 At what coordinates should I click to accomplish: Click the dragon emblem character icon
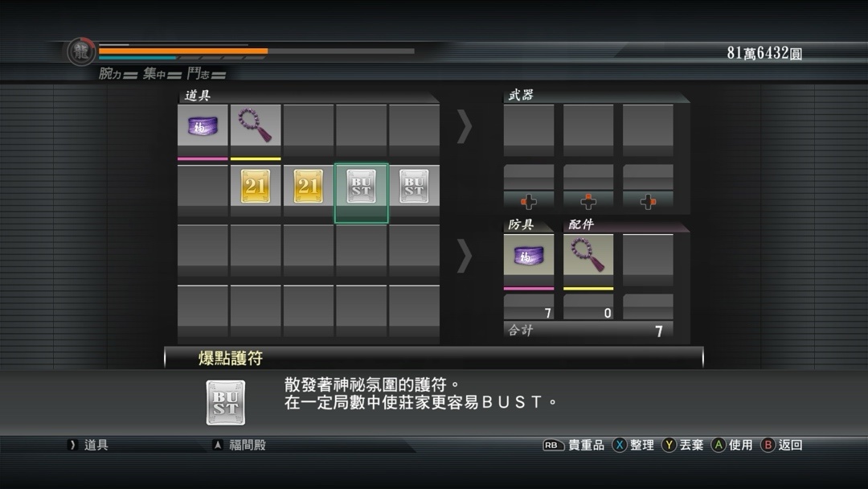point(81,52)
